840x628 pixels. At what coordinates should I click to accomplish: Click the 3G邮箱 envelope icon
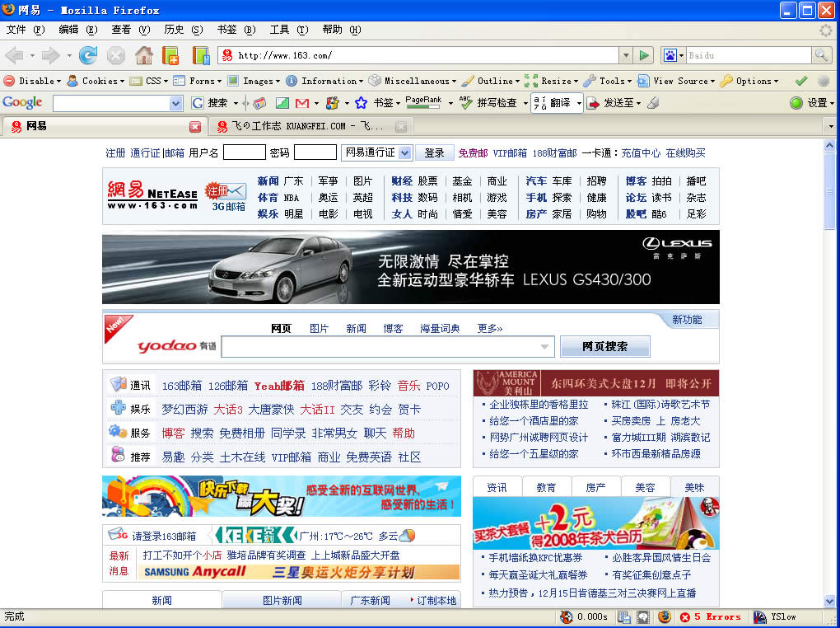[234, 191]
